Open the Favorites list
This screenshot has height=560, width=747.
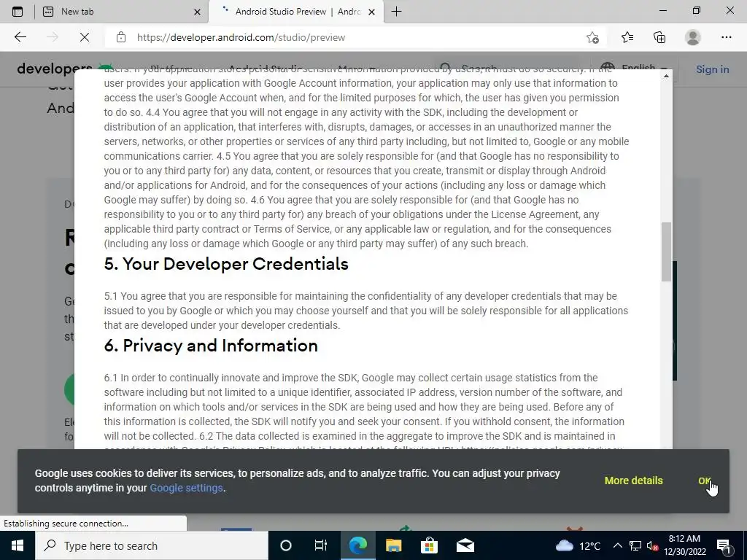[627, 37]
